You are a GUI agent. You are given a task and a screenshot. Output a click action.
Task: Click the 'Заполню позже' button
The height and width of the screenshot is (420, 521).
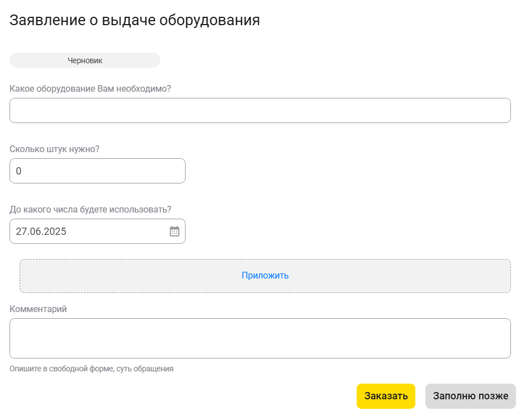(470, 396)
